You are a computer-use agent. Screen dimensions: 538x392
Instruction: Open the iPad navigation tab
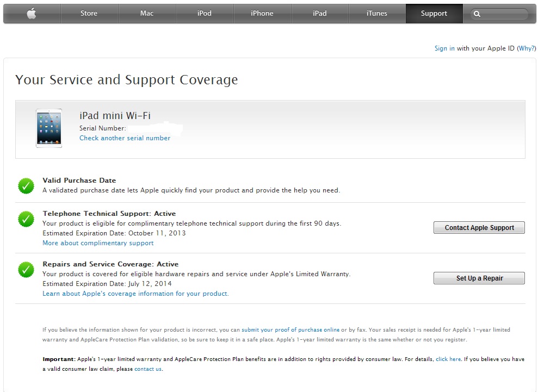(320, 14)
